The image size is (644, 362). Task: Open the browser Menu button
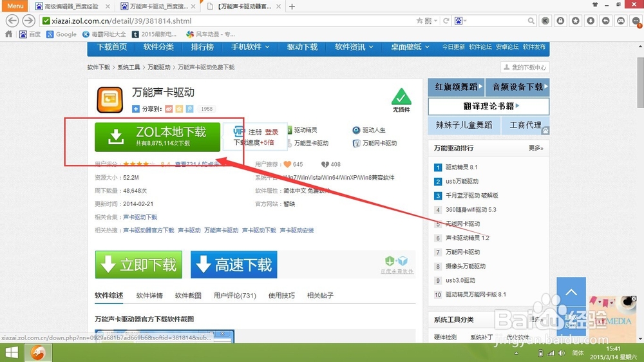tap(15, 6)
